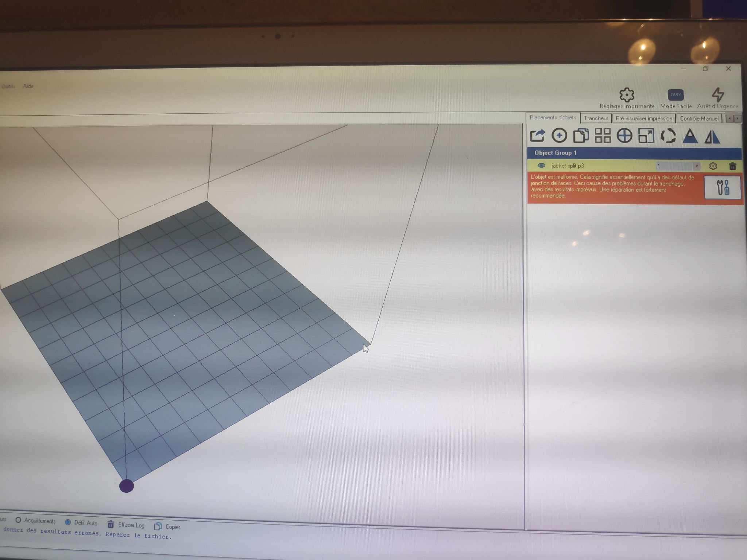Click the malformed object warning text
The height and width of the screenshot is (560, 747).
(612, 186)
